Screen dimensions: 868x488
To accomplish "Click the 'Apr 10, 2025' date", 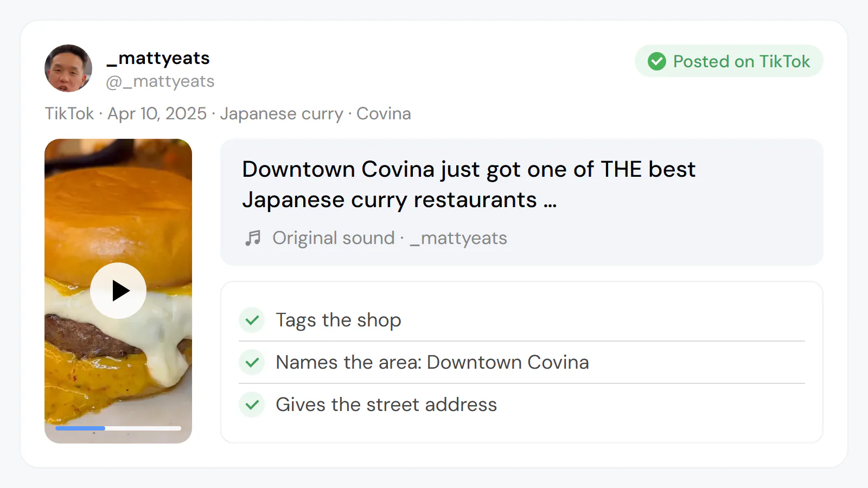I will coord(157,114).
